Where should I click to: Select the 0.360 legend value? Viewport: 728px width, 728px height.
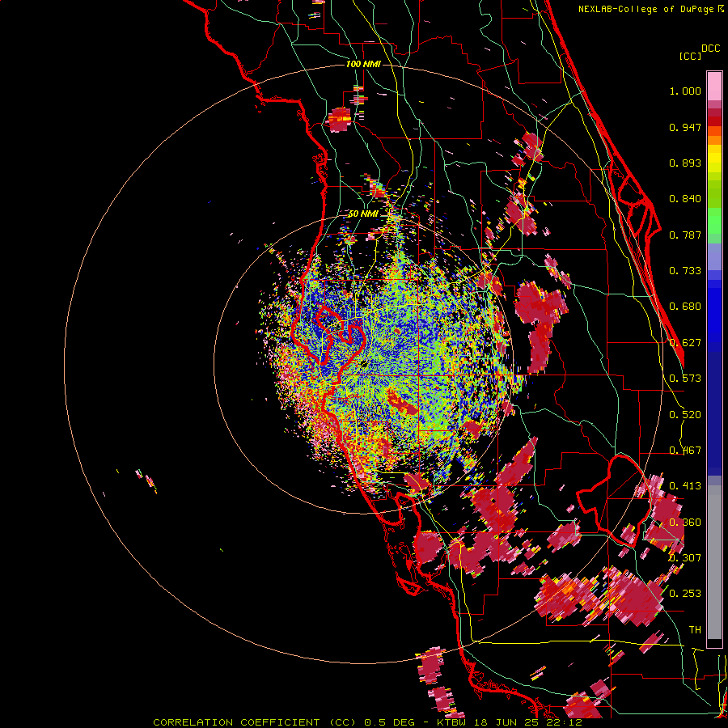click(x=685, y=523)
